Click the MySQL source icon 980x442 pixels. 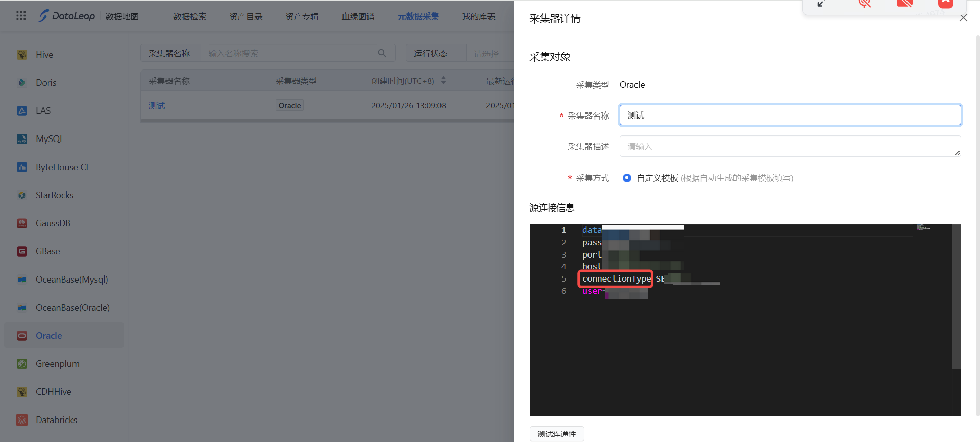pyautogui.click(x=22, y=139)
